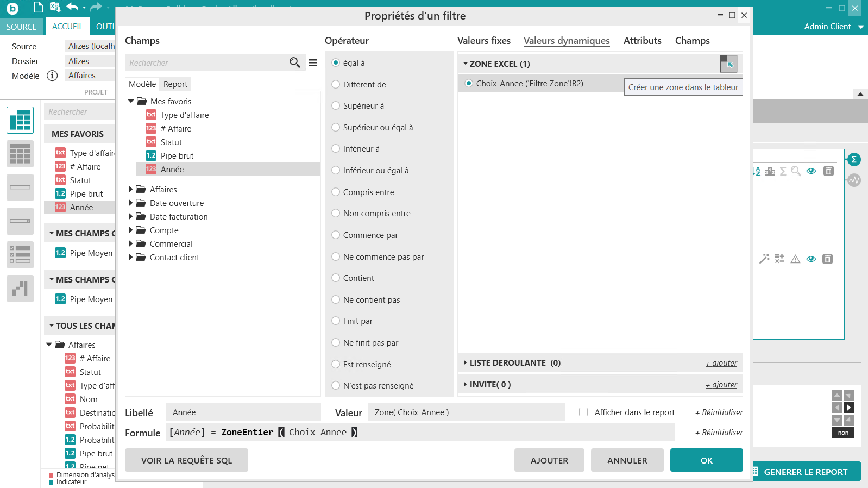Expand the LISTE DEROULANTE section

(x=466, y=362)
